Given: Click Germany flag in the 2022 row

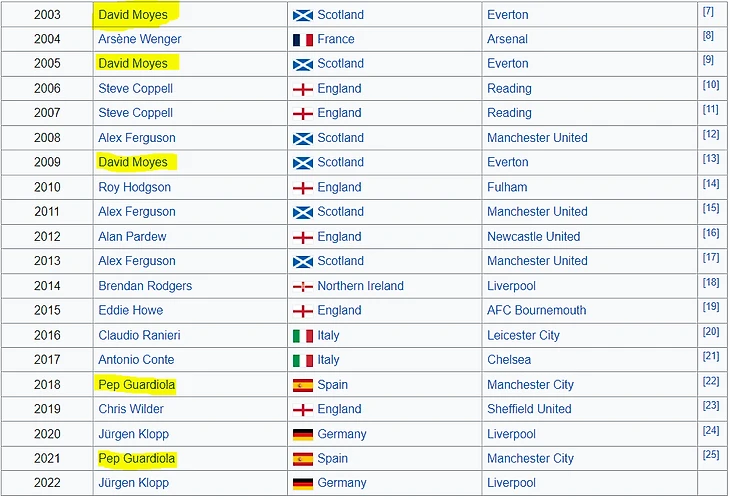Looking at the screenshot, I should [302, 483].
